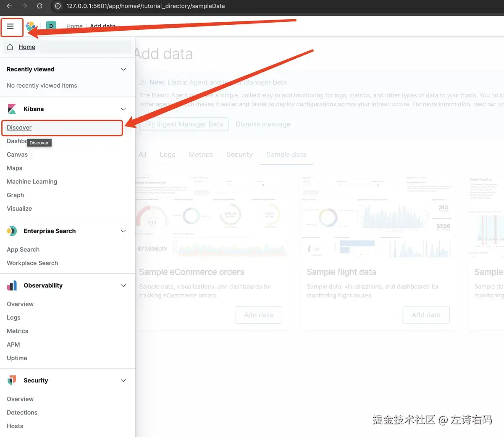Click the Sample eCommerce orders preview image
504x437 pixels.
(x=212, y=217)
